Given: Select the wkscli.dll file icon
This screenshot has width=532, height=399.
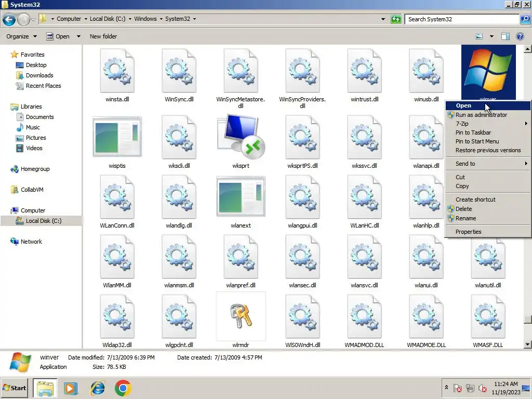Looking at the screenshot, I should (x=179, y=137).
